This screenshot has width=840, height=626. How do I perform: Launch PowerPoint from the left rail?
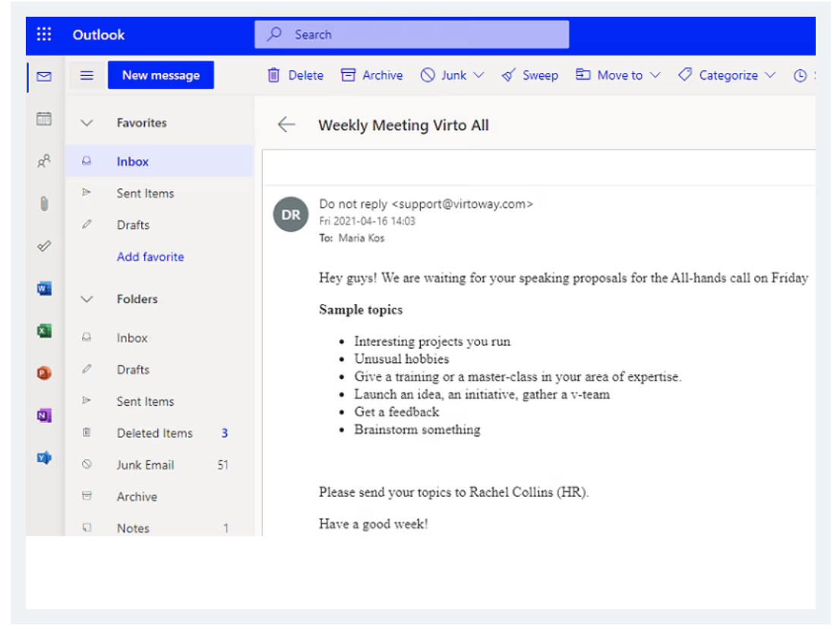point(44,372)
